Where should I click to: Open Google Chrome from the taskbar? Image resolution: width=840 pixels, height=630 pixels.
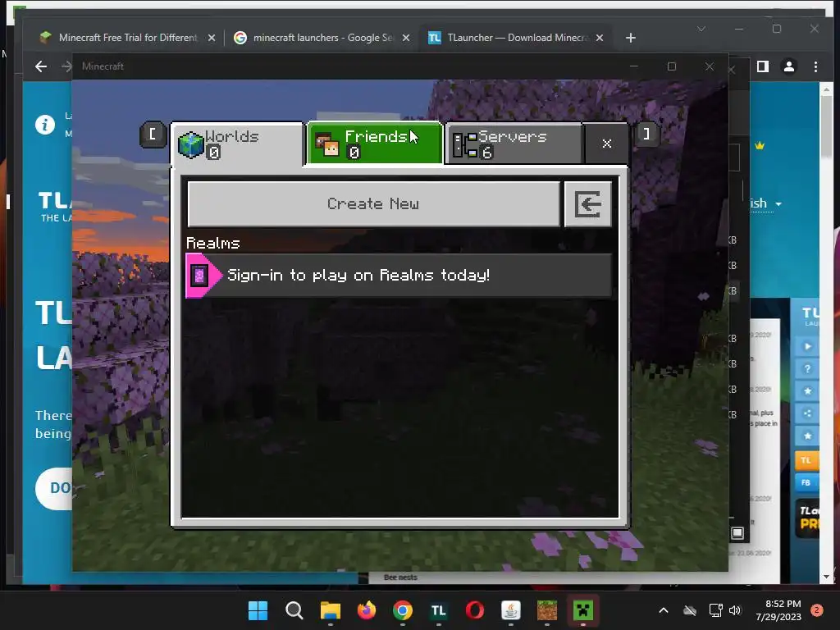[x=402, y=610]
